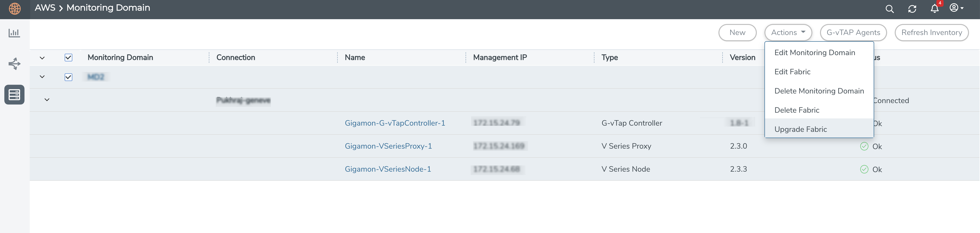The width and height of the screenshot is (980, 233).
Task: Select the inventory server sidebar icon
Action: pos(14,94)
